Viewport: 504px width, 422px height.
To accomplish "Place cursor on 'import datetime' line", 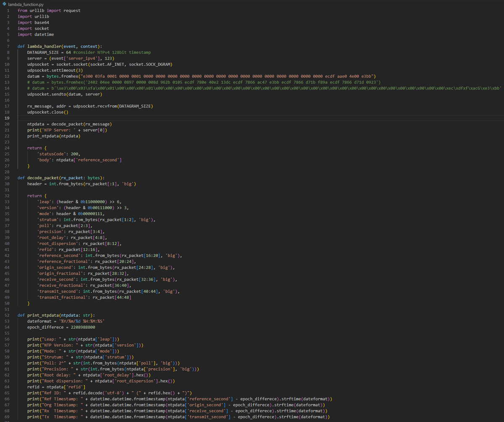I will pyautogui.click(x=36, y=34).
